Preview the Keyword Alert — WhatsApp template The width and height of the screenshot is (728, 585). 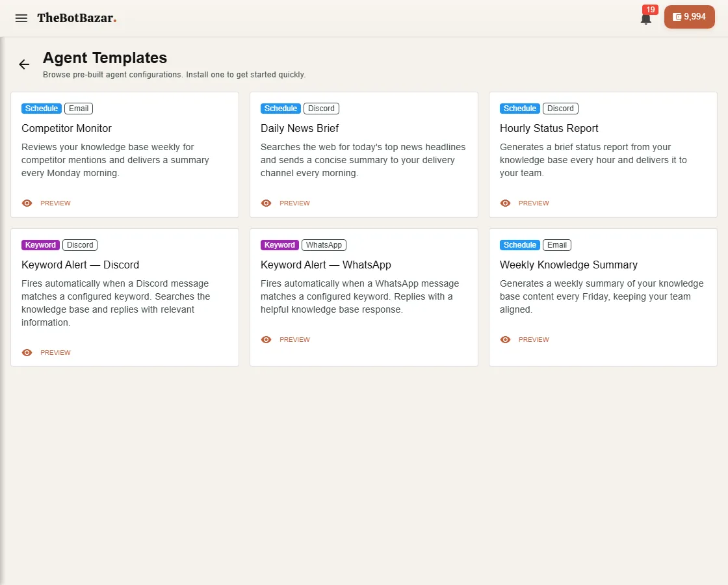pyautogui.click(x=294, y=339)
